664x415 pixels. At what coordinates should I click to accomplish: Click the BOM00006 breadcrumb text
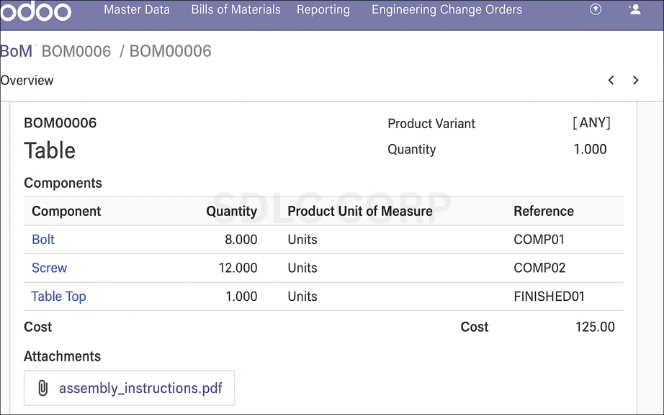tap(170, 51)
